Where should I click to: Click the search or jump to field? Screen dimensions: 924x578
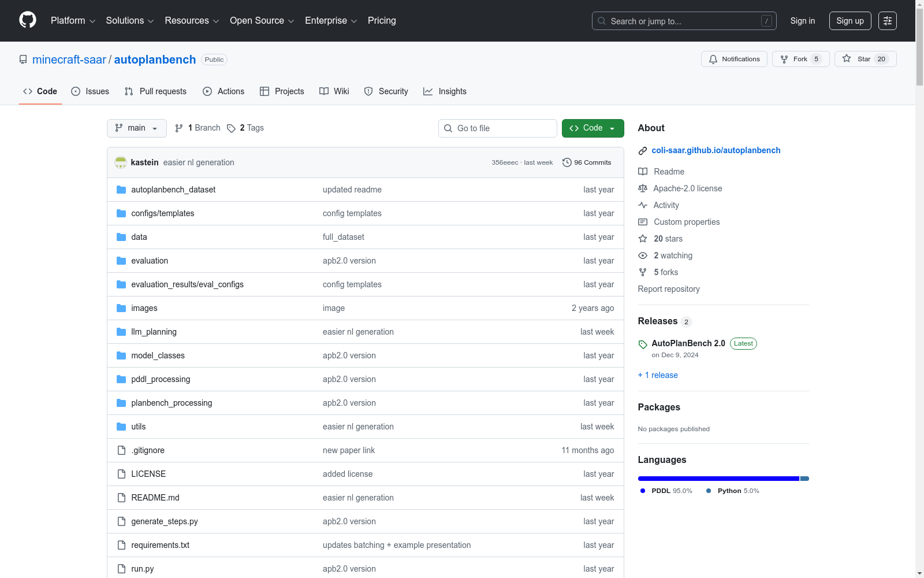pos(684,21)
